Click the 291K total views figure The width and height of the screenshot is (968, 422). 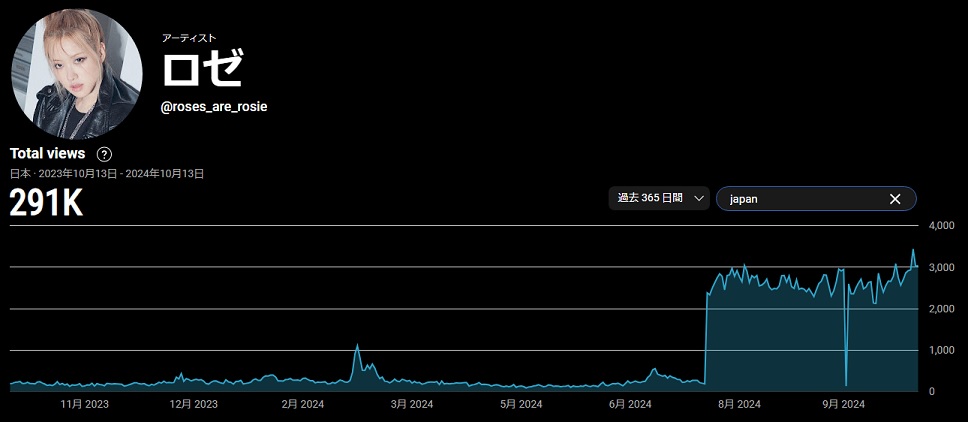pos(46,203)
